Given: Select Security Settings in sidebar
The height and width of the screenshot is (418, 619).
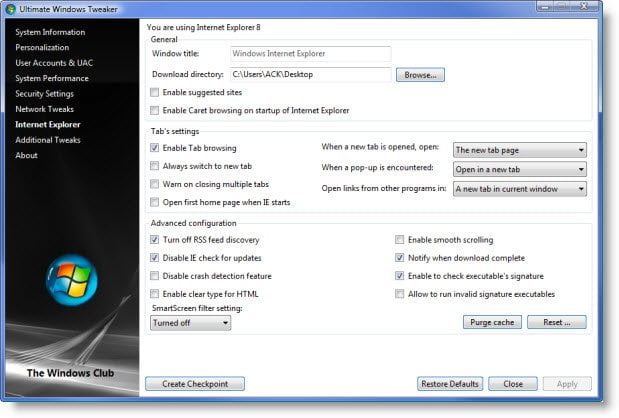Looking at the screenshot, I should [x=45, y=94].
